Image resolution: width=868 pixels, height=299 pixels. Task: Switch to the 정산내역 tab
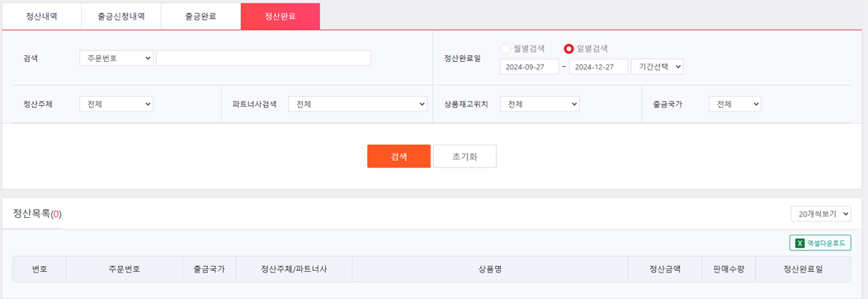(x=41, y=16)
